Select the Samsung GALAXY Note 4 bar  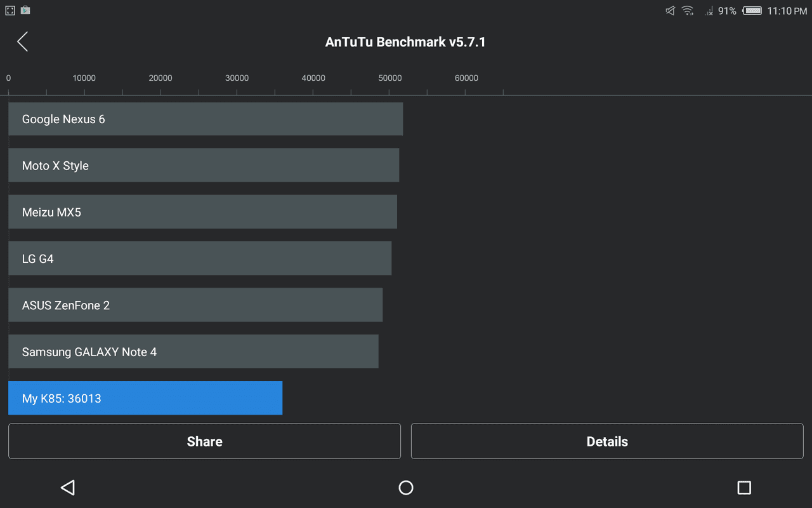(193, 351)
